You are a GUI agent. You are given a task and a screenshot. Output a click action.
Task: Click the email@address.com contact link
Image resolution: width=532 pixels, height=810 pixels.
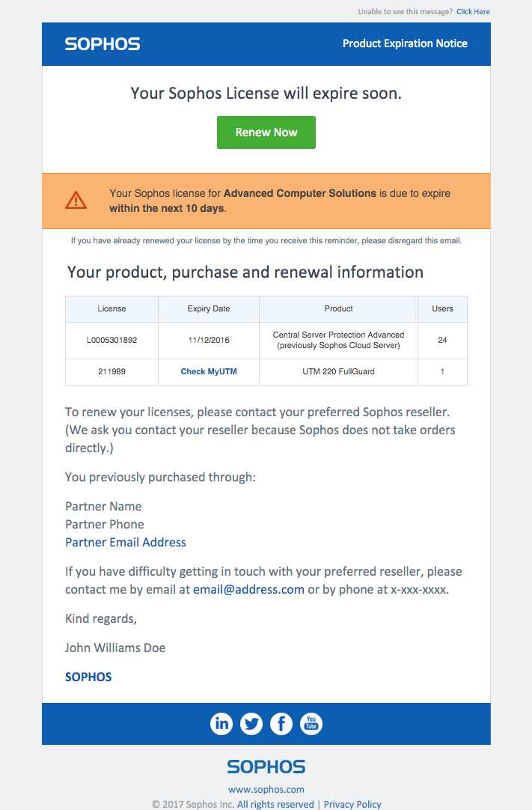click(x=248, y=589)
